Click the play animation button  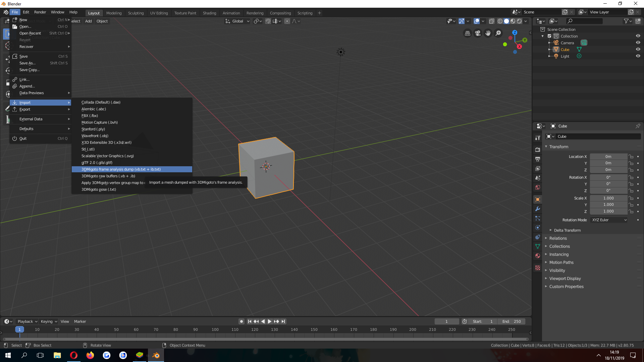point(269,321)
